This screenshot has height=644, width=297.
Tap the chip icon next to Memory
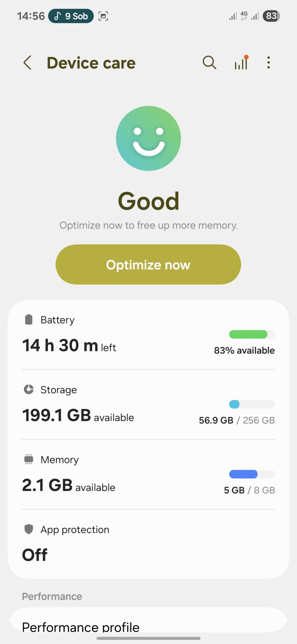click(x=29, y=459)
